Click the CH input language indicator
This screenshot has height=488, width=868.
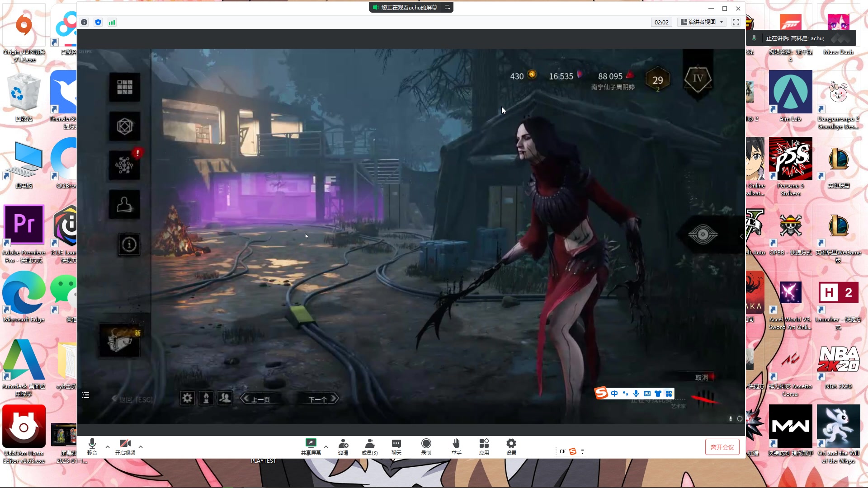coord(562,451)
